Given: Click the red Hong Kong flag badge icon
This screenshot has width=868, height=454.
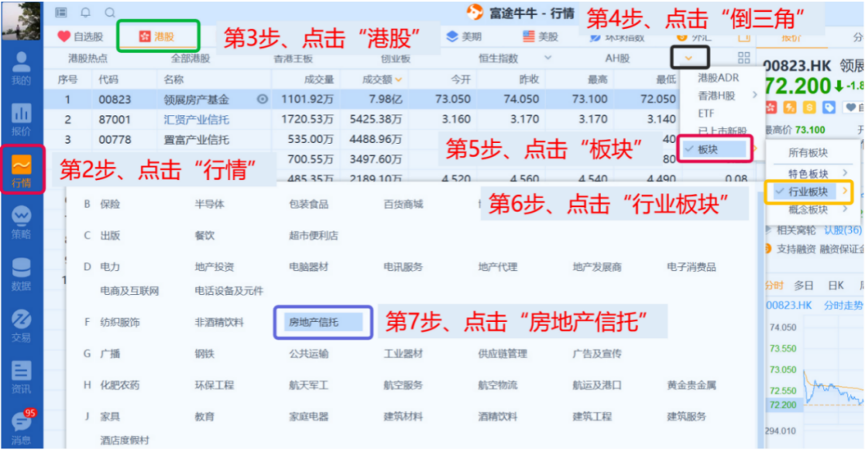Looking at the screenshot, I should 770,107.
